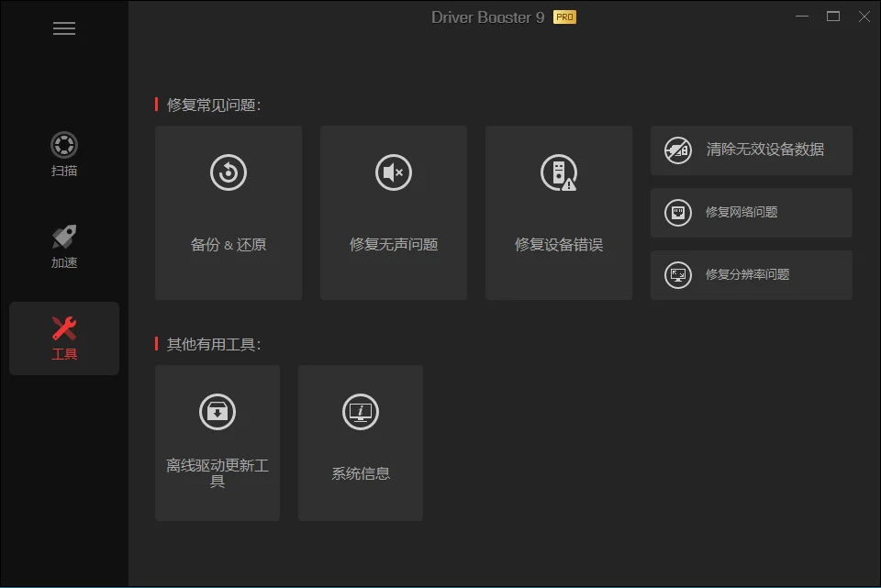Click the PRO badge next to the title

(x=563, y=17)
